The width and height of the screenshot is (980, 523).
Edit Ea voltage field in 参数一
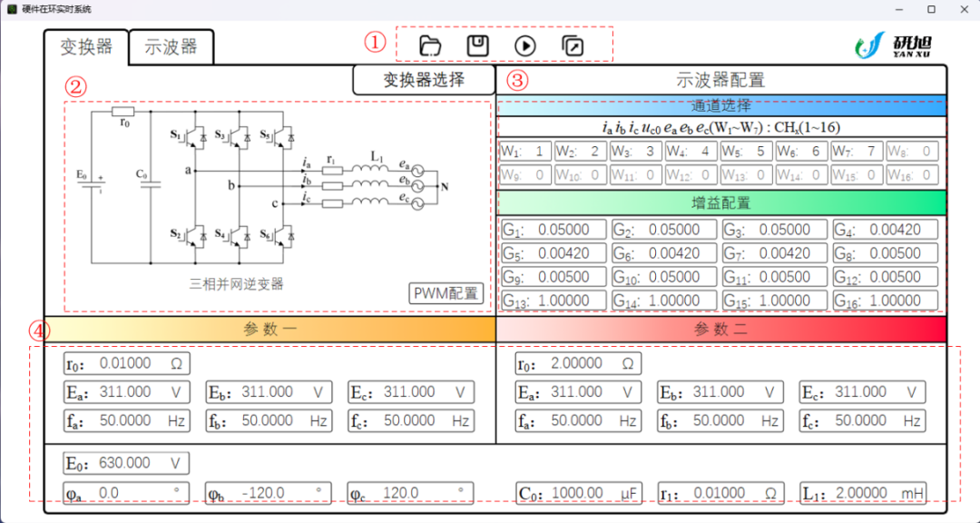click(127, 392)
